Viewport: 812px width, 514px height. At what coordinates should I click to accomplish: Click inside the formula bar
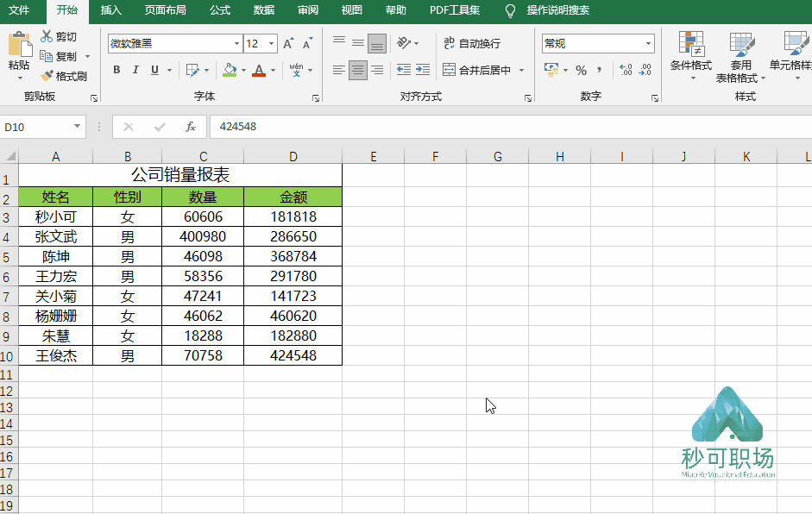(345, 125)
